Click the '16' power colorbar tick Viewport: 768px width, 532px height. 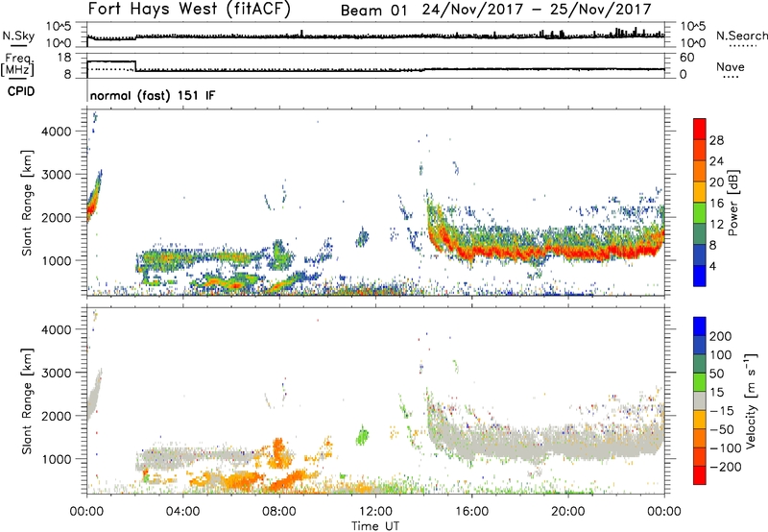(716, 204)
